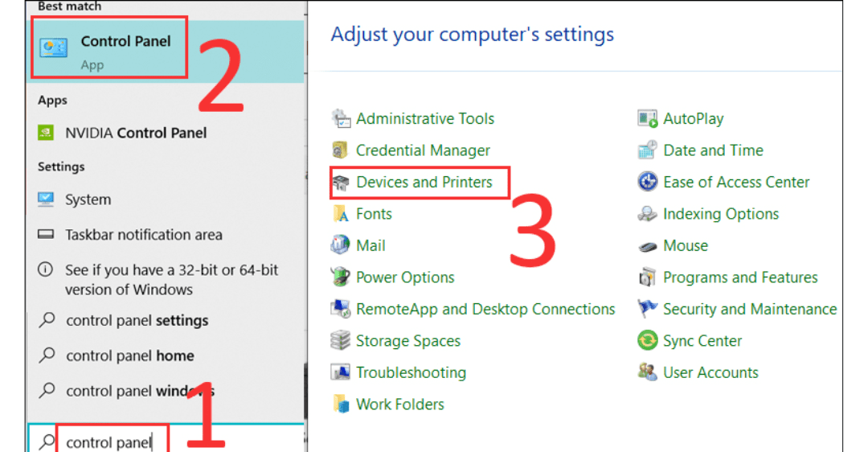Select the System settings result
868x452 pixels.
(x=88, y=200)
